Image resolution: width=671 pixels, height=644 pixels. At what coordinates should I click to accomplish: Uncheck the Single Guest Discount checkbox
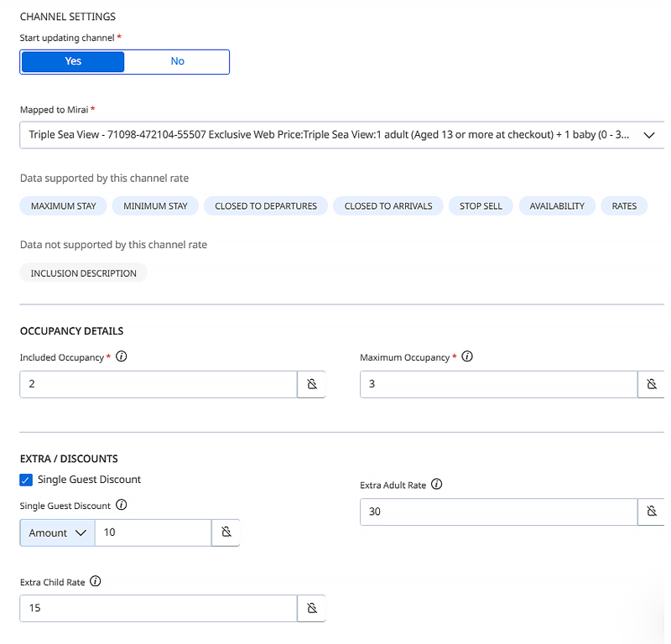[x=26, y=480]
